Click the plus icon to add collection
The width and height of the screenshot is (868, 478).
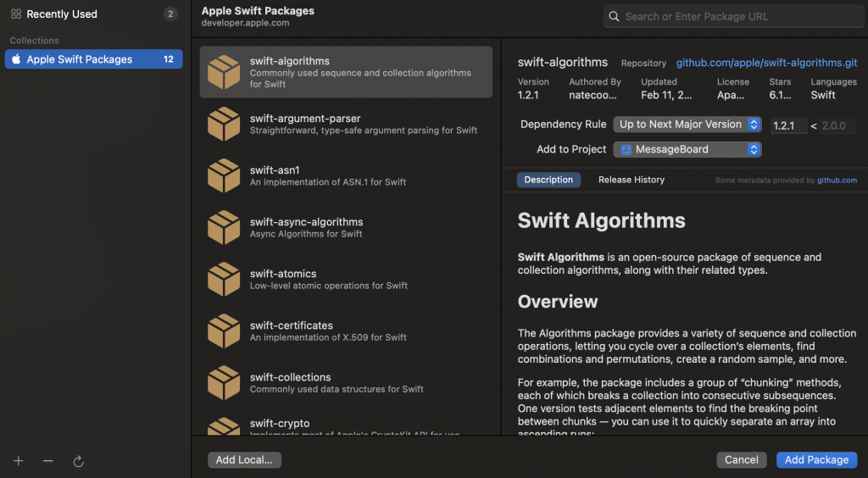[19, 461]
